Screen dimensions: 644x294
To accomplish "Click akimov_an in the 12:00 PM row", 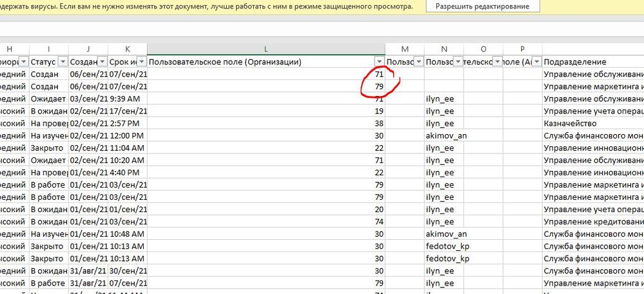I will (446, 135).
